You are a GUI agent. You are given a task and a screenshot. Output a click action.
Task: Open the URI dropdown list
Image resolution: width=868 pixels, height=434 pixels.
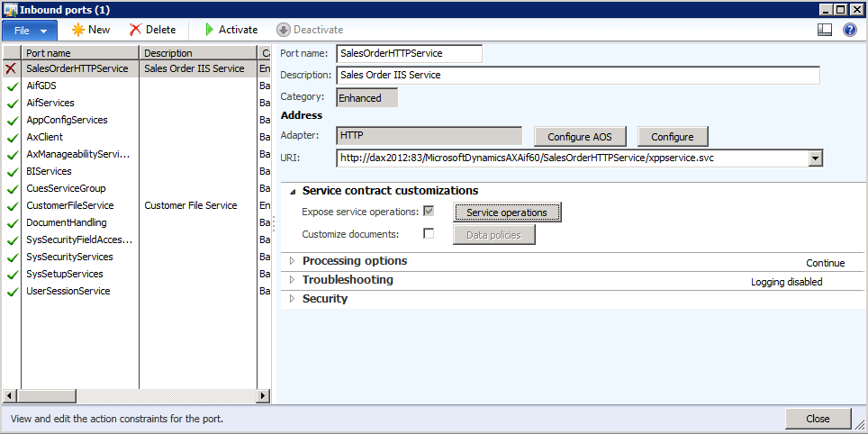coord(815,158)
